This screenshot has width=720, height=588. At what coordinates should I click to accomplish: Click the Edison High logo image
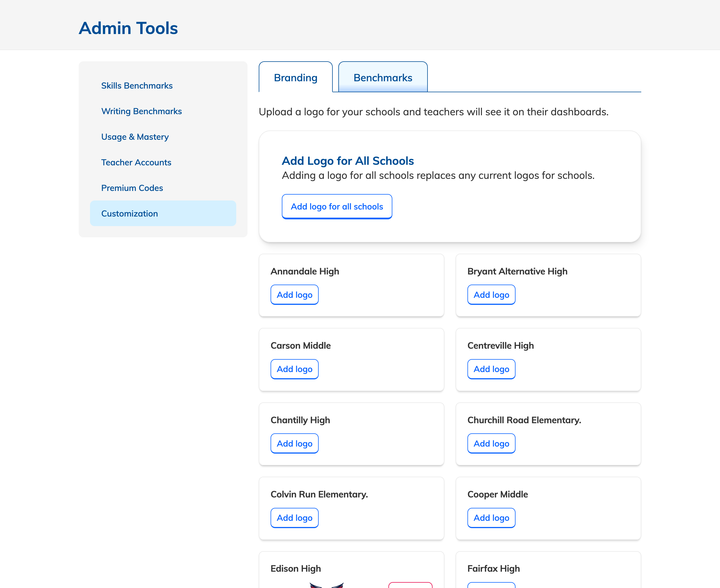(326, 585)
